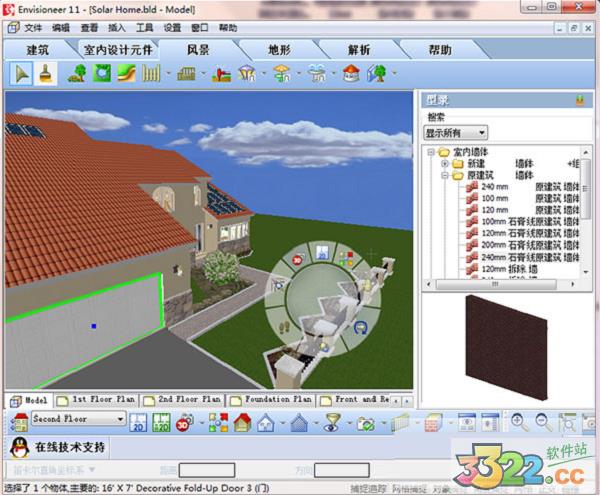The height and width of the screenshot is (495, 600).
Task: Click the brick wall icon in bottom toolbar
Action: pyautogui.click(x=434, y=423)
